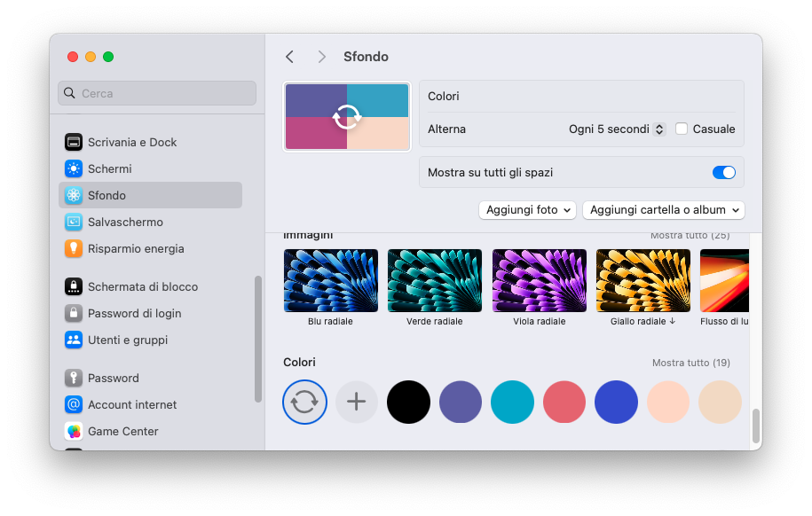Select the teal color swatch
812x516 pixels.
coord(512,403)
